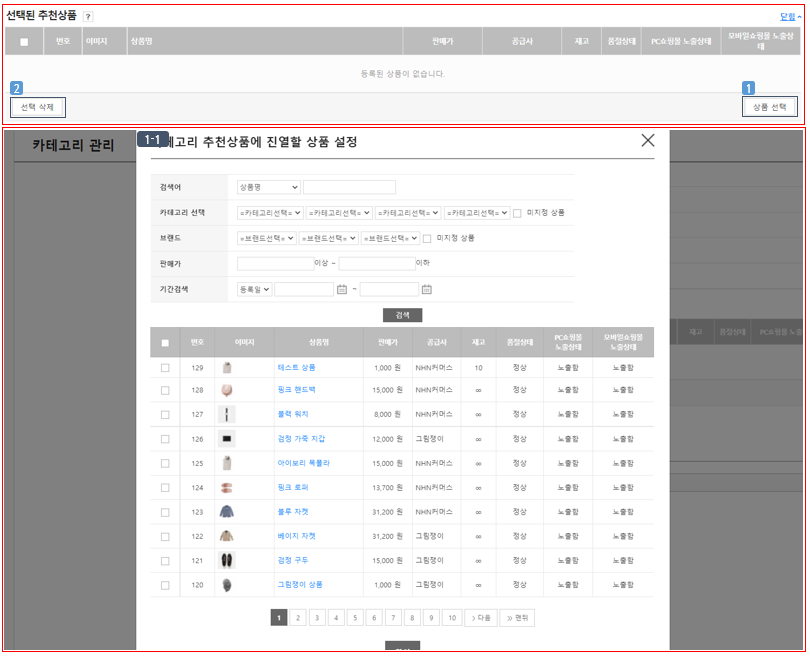Click the help icon beside 선택된 추천상품
This screenshot has width=810, height=657.
click(x=88, y=17)
